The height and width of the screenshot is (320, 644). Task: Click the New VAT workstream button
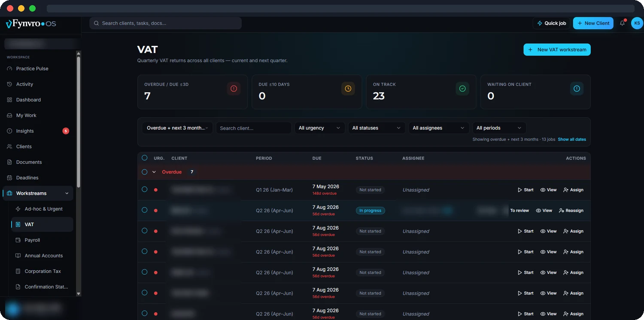[x=557, y=50]
